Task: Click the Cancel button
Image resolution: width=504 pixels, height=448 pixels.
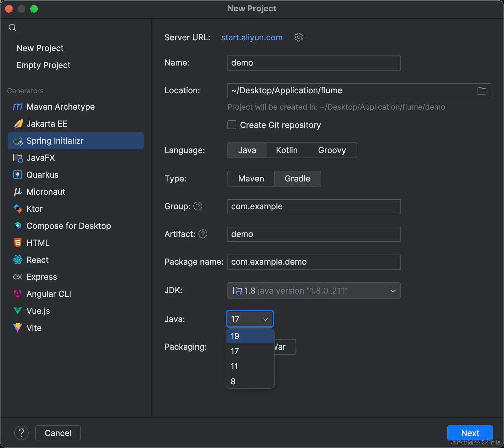Action: pyautogui.click(x=58, y=433)
